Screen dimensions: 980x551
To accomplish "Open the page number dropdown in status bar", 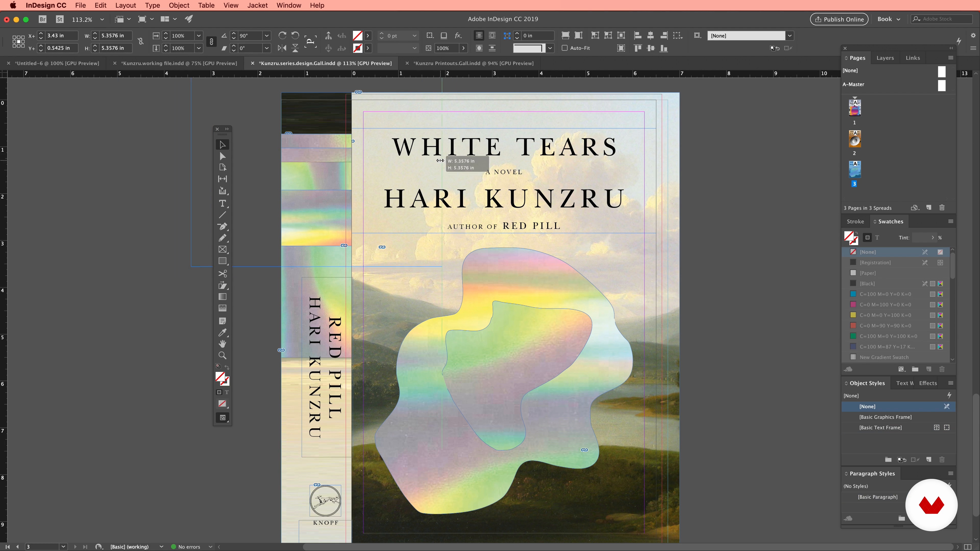I will coord(63,547).
